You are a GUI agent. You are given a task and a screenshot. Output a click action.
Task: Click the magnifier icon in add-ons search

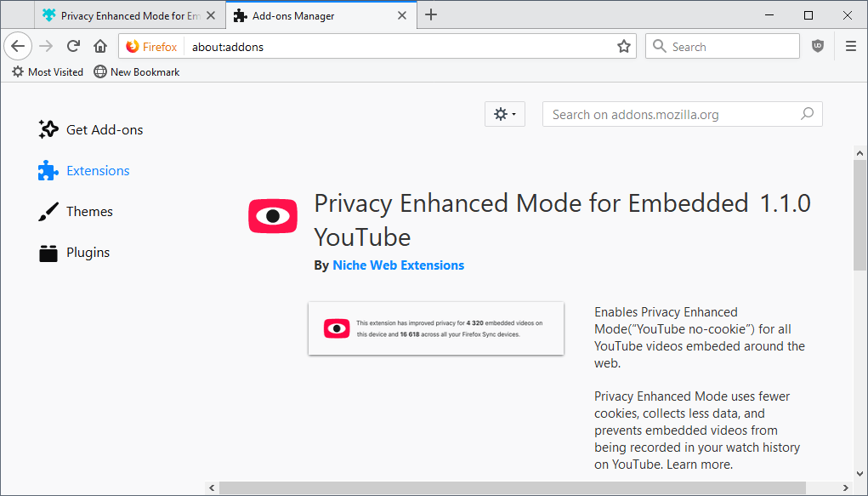pyautogui.click(x=807, y=114)
